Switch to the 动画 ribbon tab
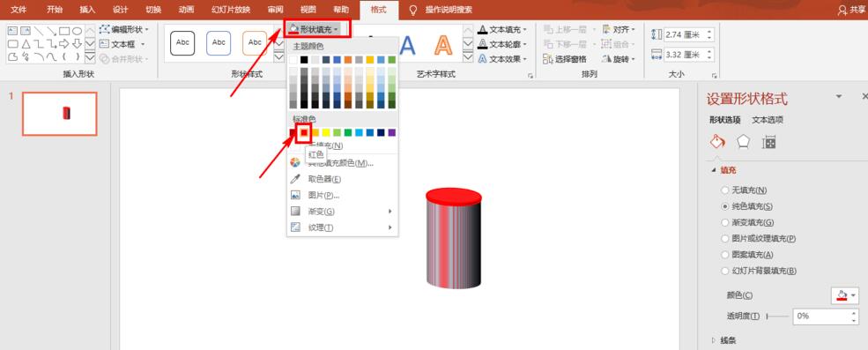 click(x=187, y=10)
